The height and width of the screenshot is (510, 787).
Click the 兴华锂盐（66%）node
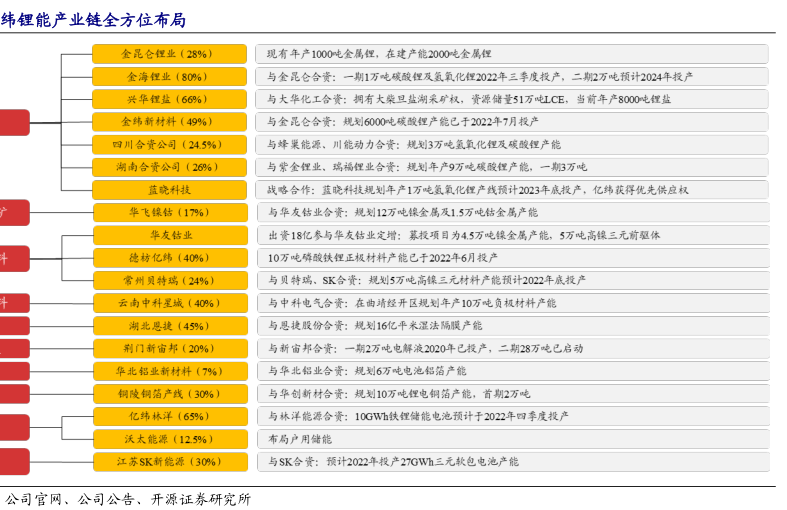(x=169, y=99)
